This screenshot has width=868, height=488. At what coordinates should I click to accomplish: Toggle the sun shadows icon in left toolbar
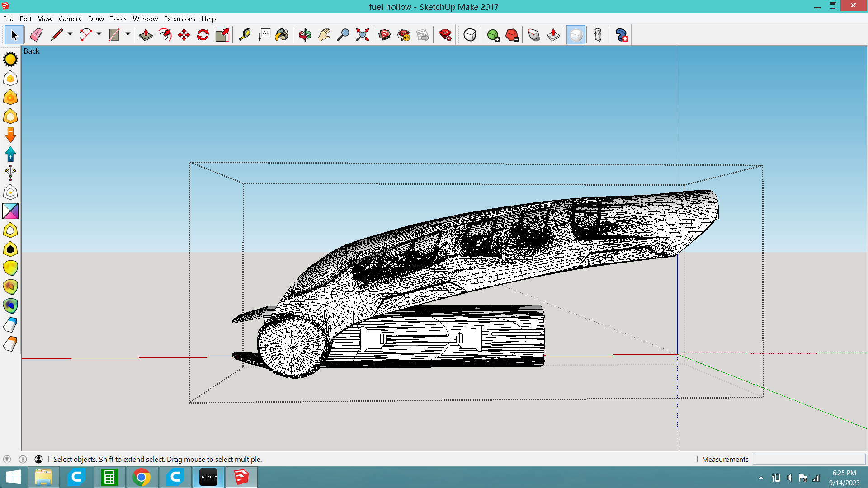pos(10,59)
